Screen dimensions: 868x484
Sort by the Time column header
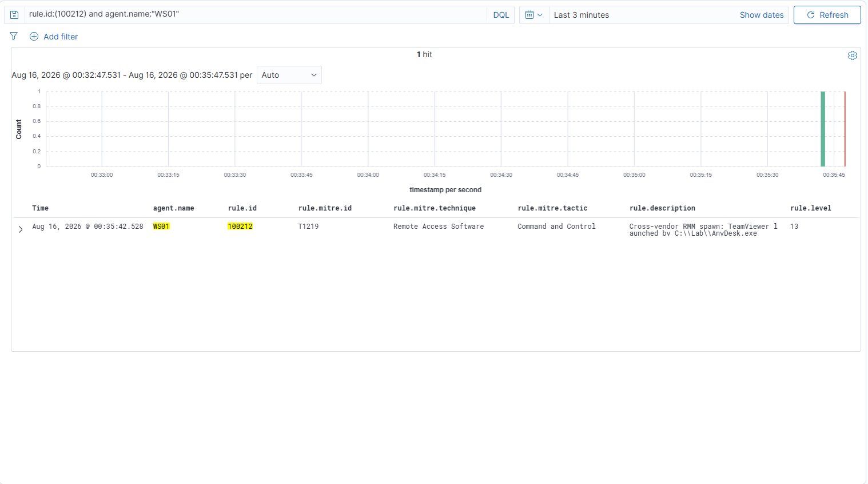click(x=40, y=208)
